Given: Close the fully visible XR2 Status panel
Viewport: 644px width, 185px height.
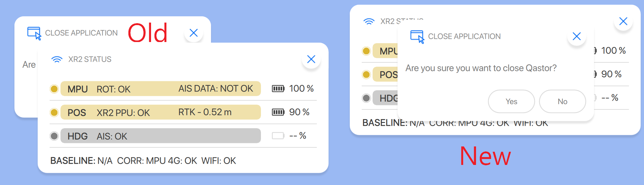Looking at the screenshot, I should [x=311, y=59].
